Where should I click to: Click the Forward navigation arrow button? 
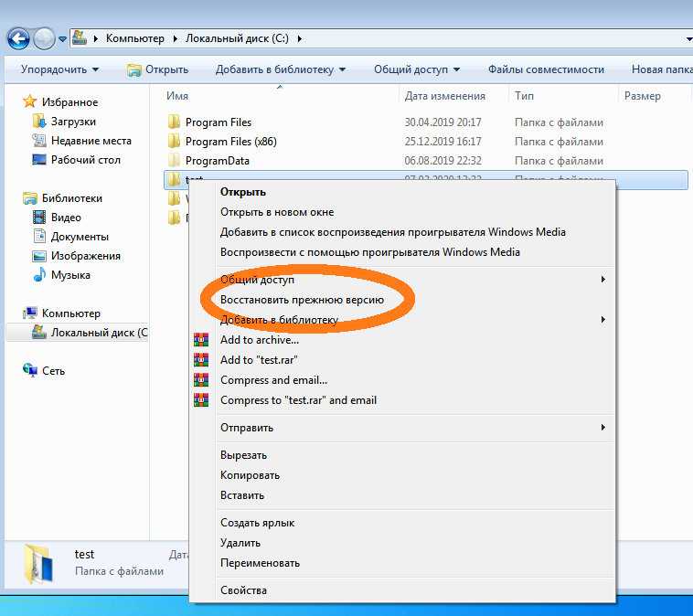tap(44, 39)
